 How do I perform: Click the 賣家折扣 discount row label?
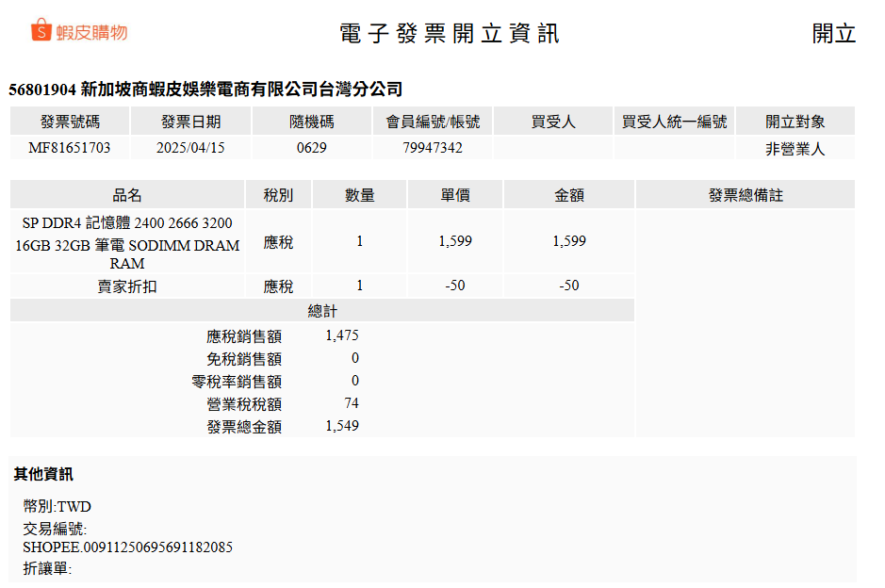[127, 286]
